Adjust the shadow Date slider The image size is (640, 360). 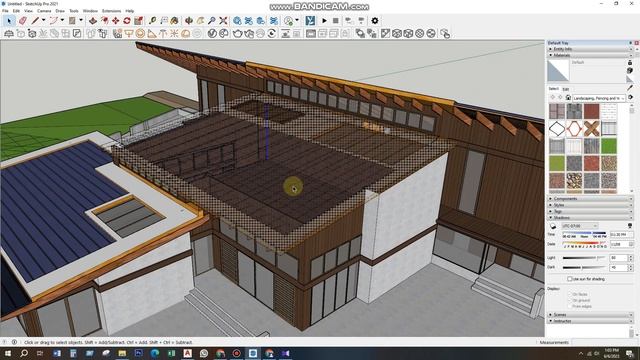(584, 244)
